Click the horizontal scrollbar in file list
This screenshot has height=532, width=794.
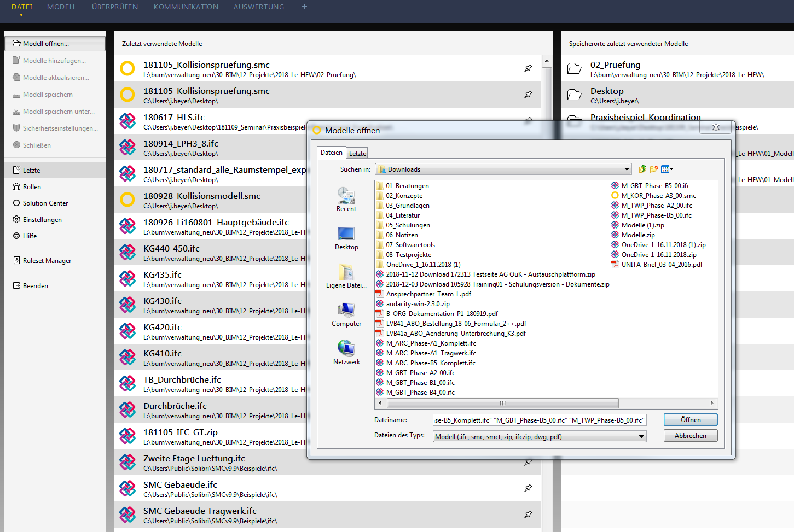503,404
